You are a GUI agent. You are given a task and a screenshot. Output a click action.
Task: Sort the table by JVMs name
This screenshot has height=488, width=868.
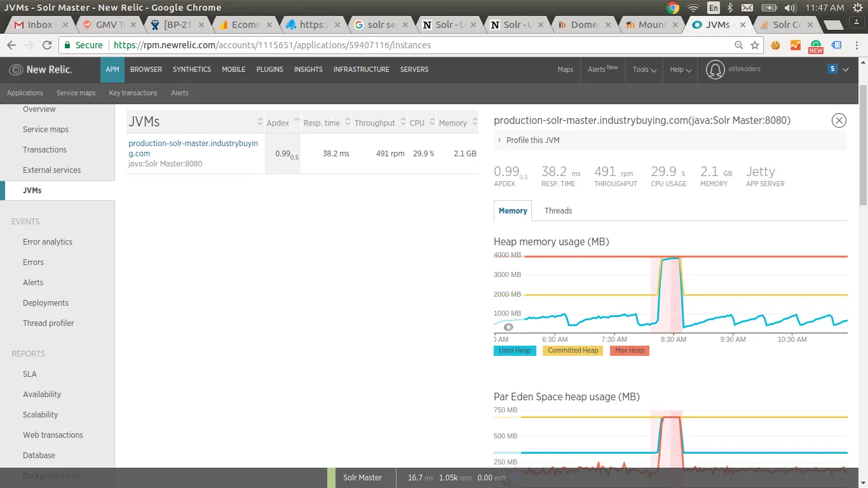pyautogui.click(x=195, y=121)
